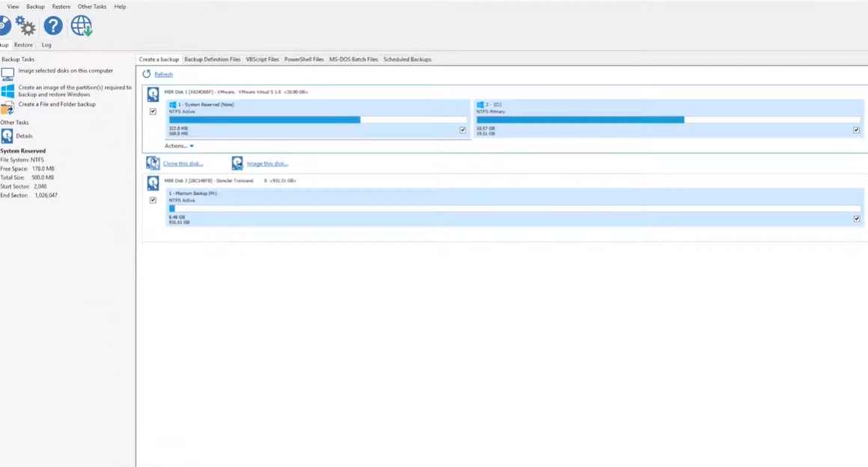The image size is (868, 467).
Task: Uncheck the Macrium Backup (M:) partition checkbox
Action: 856,219
